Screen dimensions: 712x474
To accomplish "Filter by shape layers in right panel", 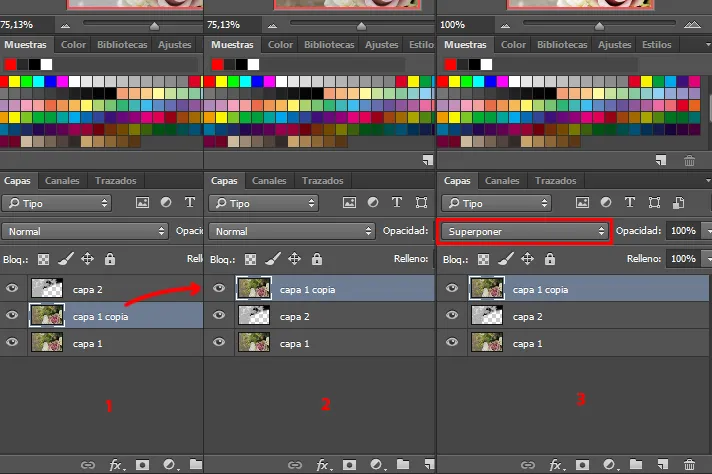I will click(654, 202).
